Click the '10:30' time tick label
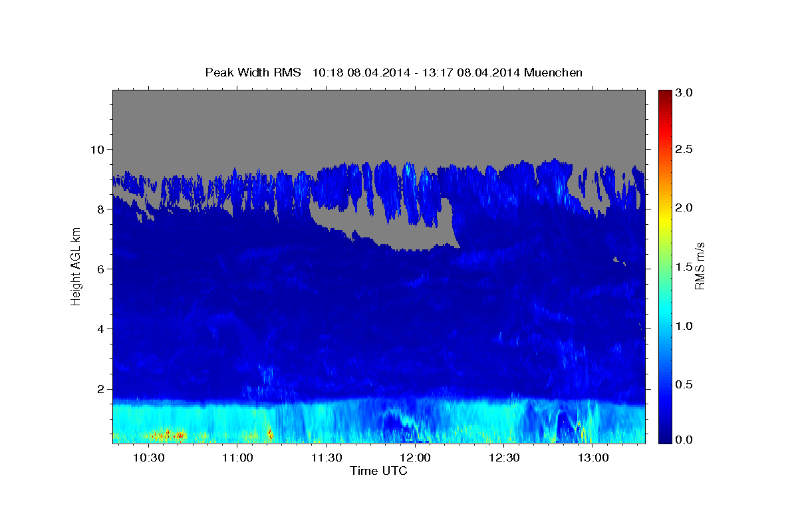Screen dimensions: 798x532 tap(148, 458)
